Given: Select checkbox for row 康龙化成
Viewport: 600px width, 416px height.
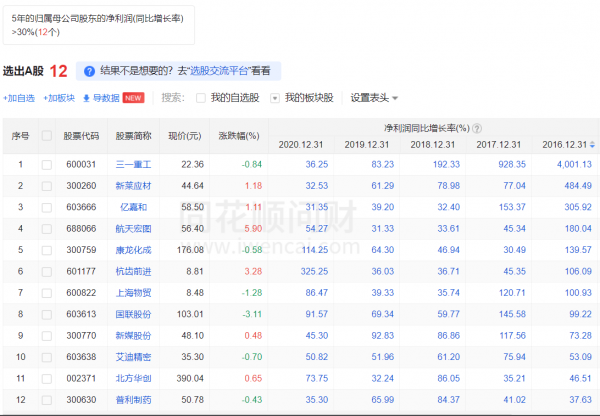Looking at the screenshot, I should click(x=47, y=251).
